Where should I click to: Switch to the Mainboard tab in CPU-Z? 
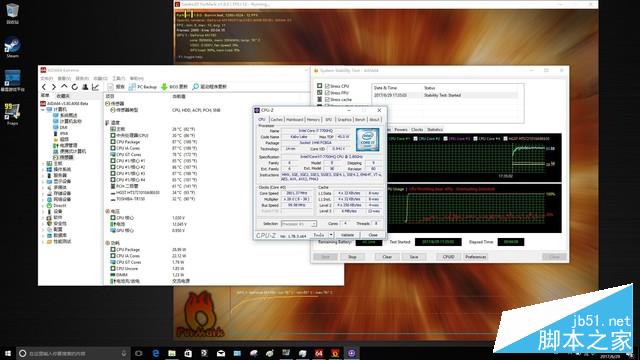click(x=295, y=120)
